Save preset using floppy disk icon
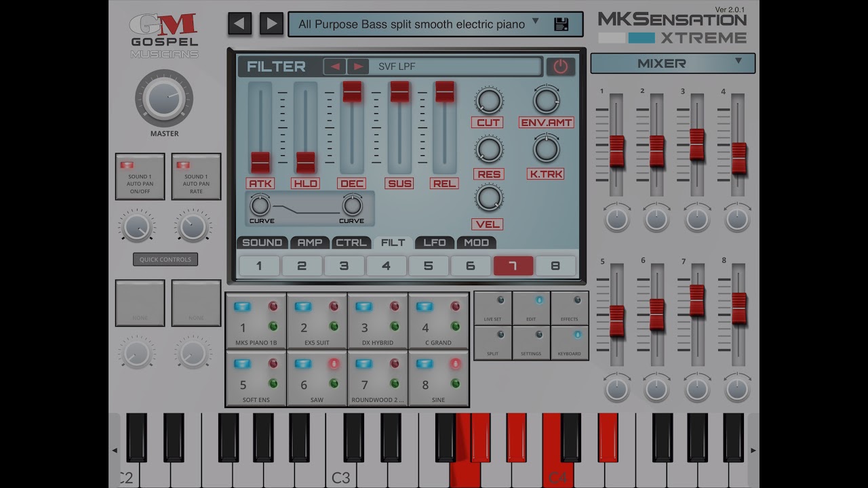Viewport: 868px width, 488px height. [561, 24]
